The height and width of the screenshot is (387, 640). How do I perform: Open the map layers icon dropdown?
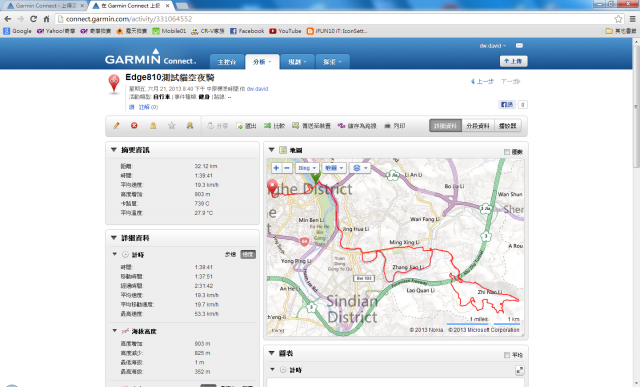[360, 168]
